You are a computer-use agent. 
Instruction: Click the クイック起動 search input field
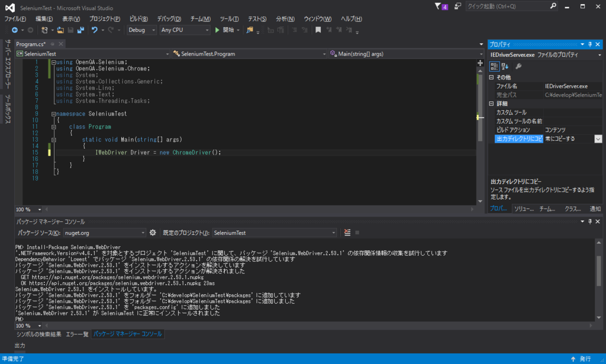point(508,6)
